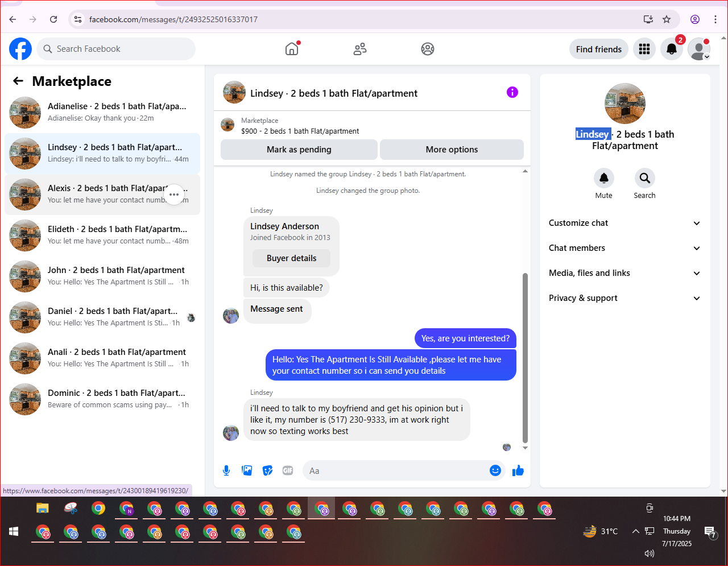Image resolution: width=728 pixels, height=566 pixels.
Task: Choose a GIF icon
Action: tap(288, 470)
